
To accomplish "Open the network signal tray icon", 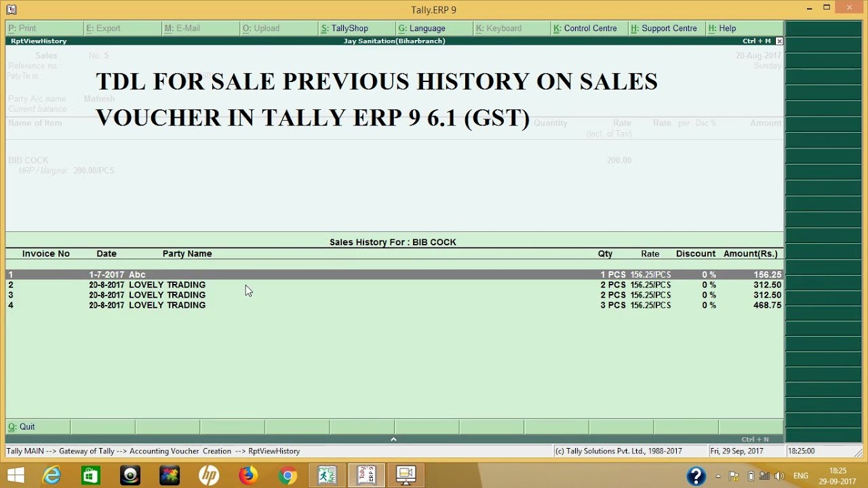I will [x=764, y=476].
